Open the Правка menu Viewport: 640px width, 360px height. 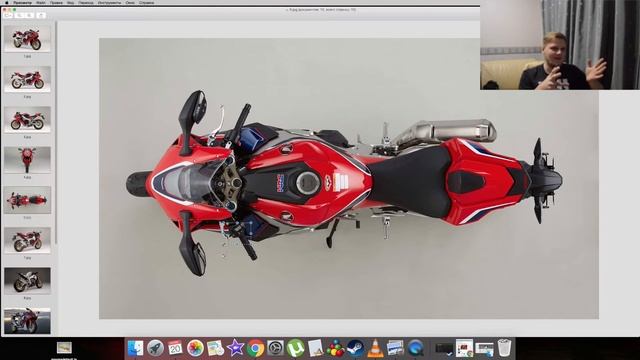coord(56,2)
